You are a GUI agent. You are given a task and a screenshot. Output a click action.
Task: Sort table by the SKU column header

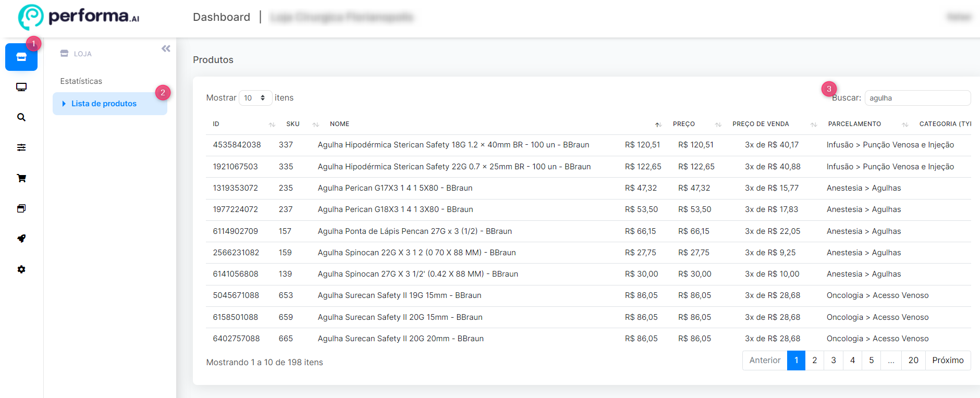293,124
